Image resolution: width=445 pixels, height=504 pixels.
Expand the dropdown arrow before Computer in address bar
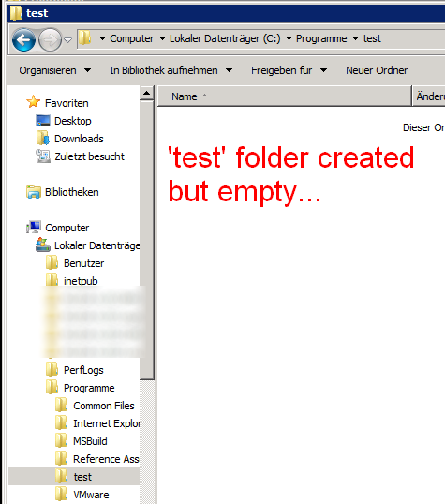click(x=102, y=39)
